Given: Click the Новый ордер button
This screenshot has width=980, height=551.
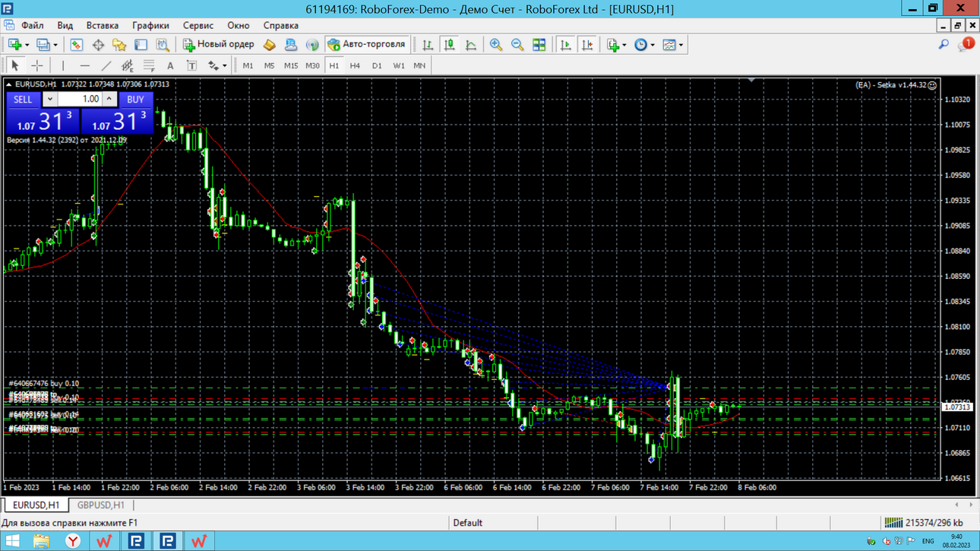Looking at the screenshot, I should [218, 45].
